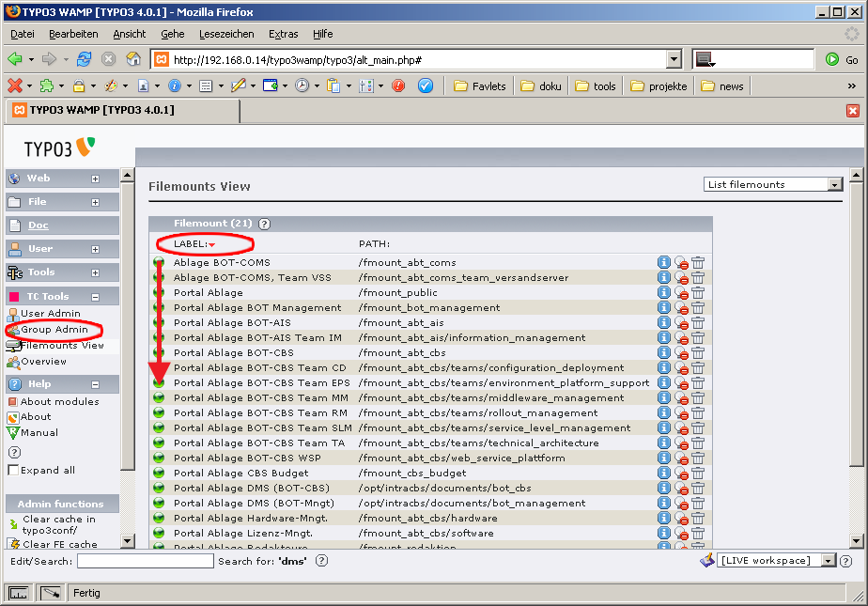The width and height of the screenshot is (868, 606).
Task: Select the TYPO3 WAMP [TYPO3 4.0.1] tab
Action: pyautogui.click(x=123, y=110)
